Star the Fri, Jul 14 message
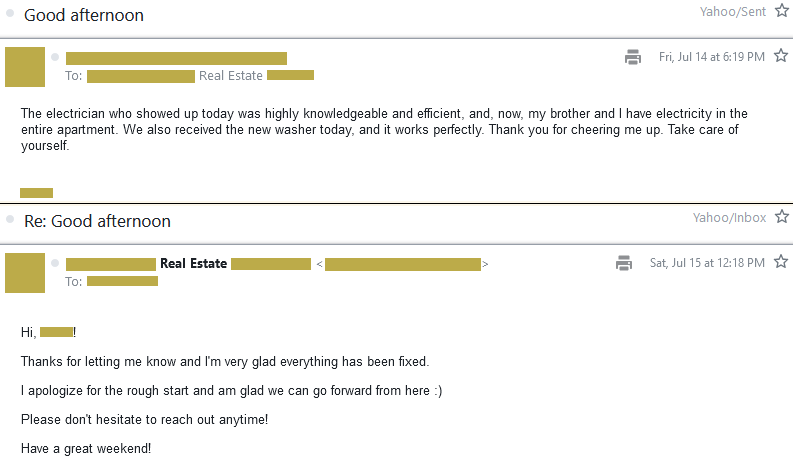 tap(781, 56)
